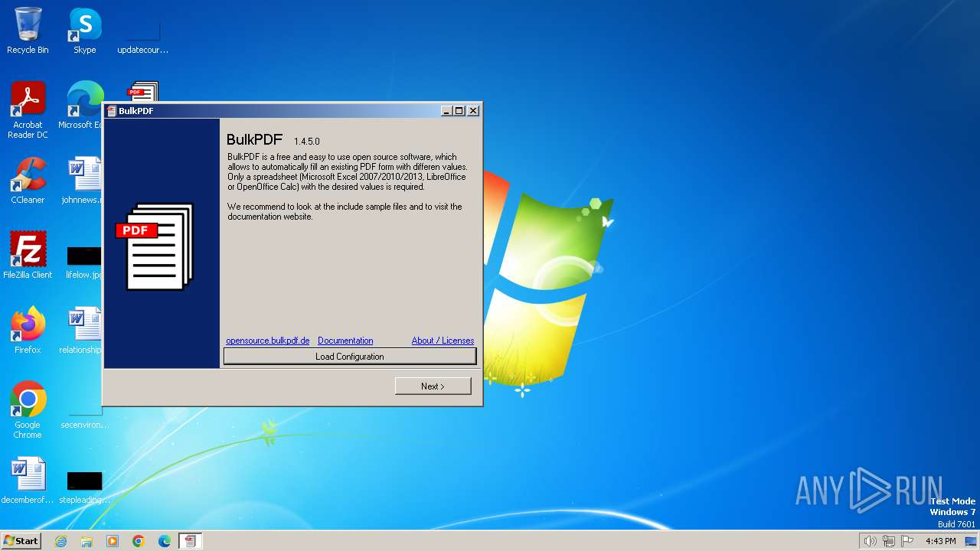Open File Explorer from the taskbar
980x551 pixels.
pos(87,541)
